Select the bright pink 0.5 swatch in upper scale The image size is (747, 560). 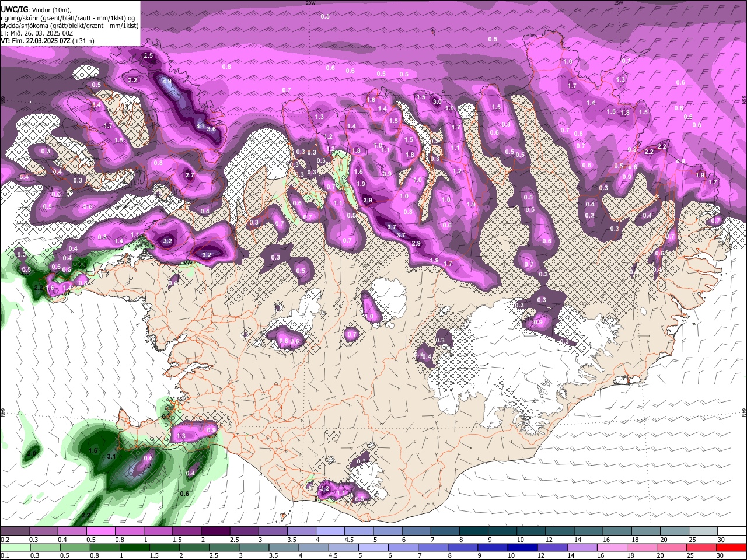click(x=100, y=531)
